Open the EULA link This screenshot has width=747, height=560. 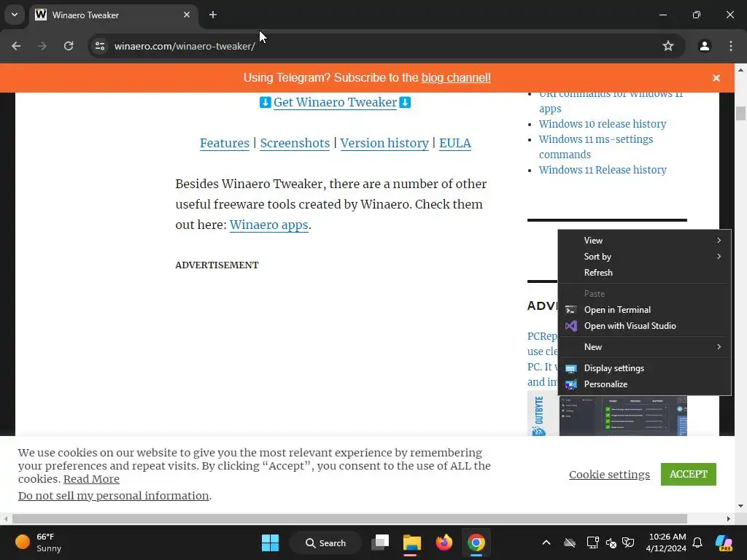pos(455,144)
